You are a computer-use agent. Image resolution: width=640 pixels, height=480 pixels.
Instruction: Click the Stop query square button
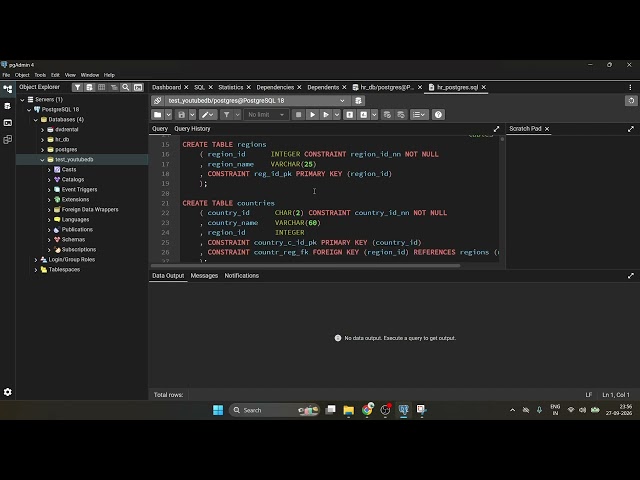(x=298, y=115)
